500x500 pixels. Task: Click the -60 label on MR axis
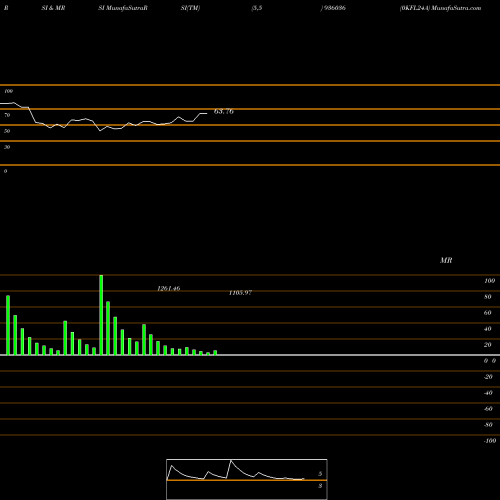click(488, 409)
